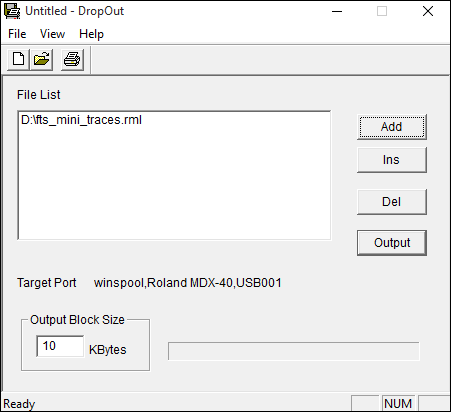Click the output progress bar
This screenshot has height=412, width=451.
(x=294, y=351)
